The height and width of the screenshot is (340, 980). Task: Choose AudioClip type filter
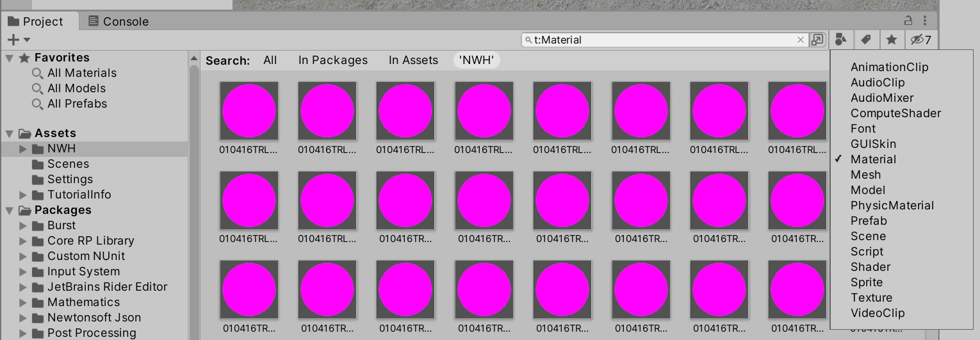click(878, 83)
